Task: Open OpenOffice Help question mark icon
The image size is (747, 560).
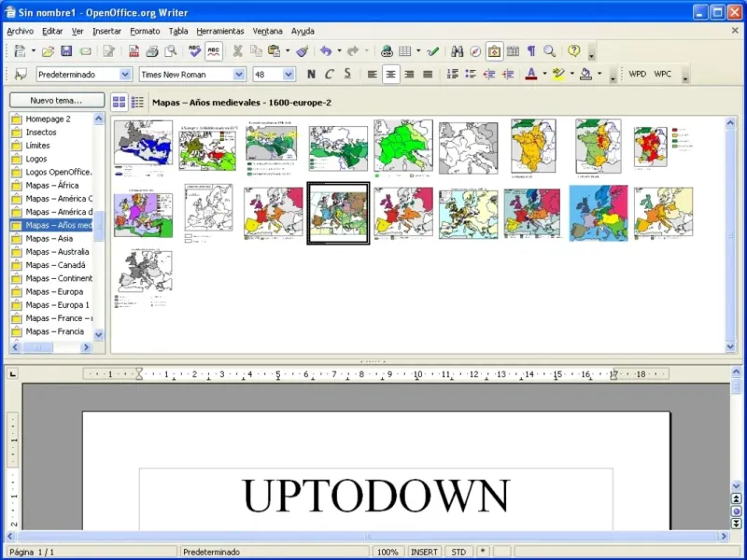Action: pos(574,50)
